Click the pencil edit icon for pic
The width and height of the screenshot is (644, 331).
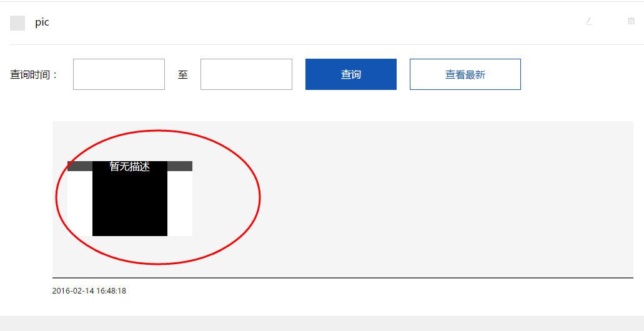590,21
